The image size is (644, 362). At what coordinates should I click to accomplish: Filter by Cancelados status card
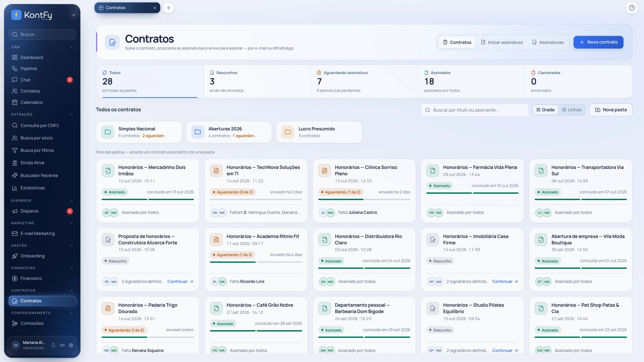[x=578, y=81]
